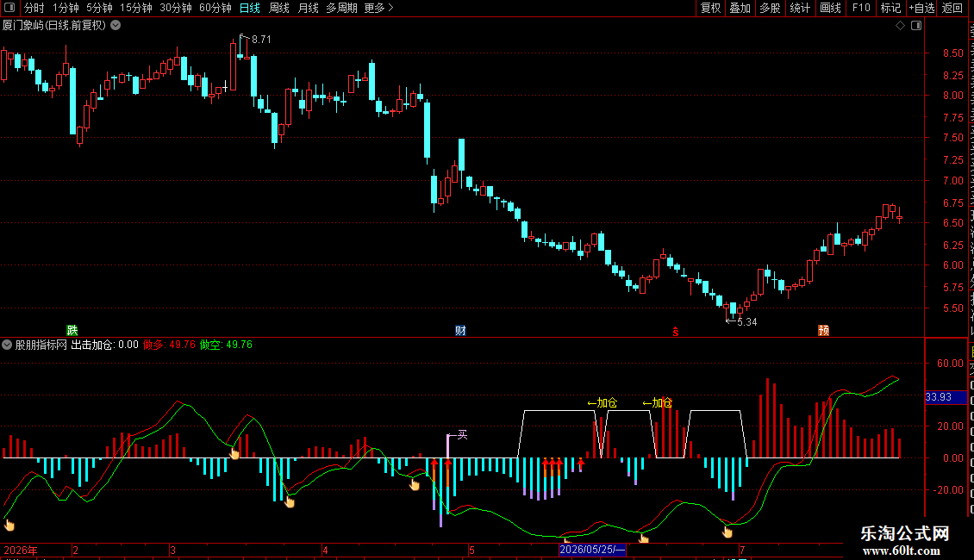Click the orange 预 forecast marker
Image resolution: width=974 pixels, height=560 pixels.
coord(824,330)
